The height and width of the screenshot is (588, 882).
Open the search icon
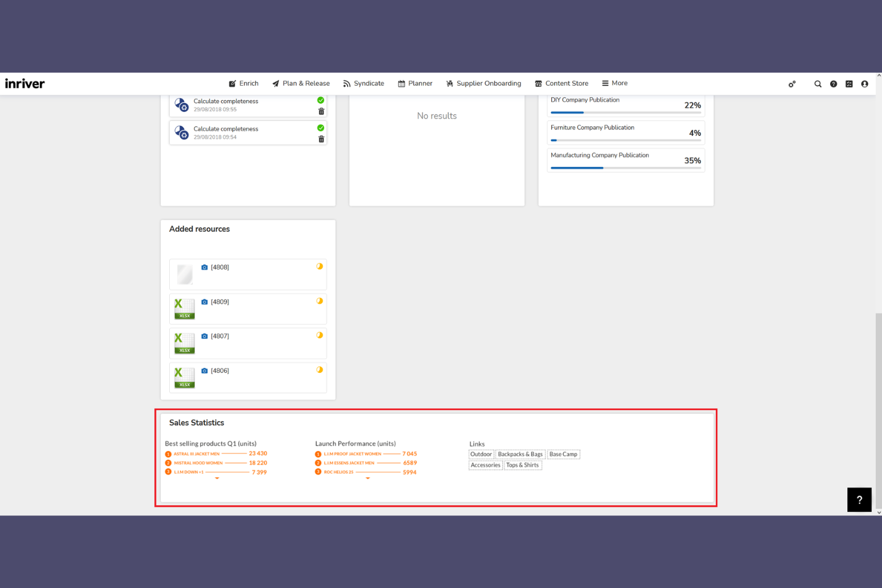tap(818, 84)
